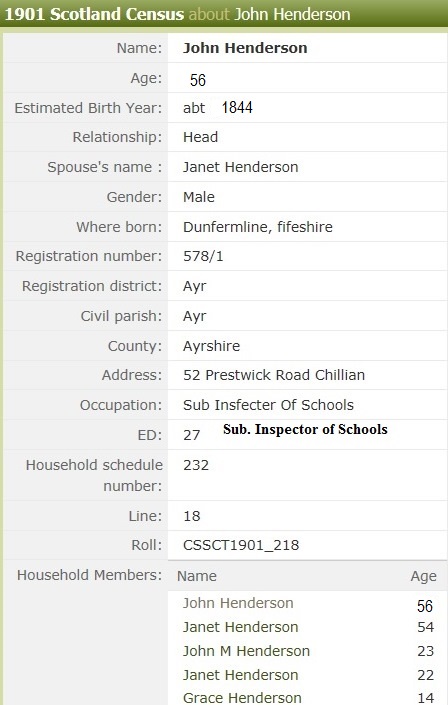Click the occupation Sub Insfecter Of Schools

[268, 405]
